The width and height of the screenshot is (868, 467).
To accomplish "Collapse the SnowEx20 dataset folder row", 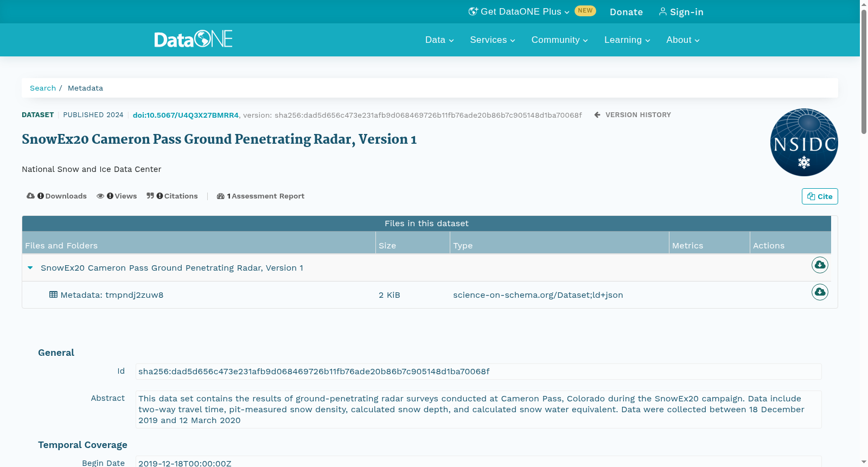I will 30,268.
